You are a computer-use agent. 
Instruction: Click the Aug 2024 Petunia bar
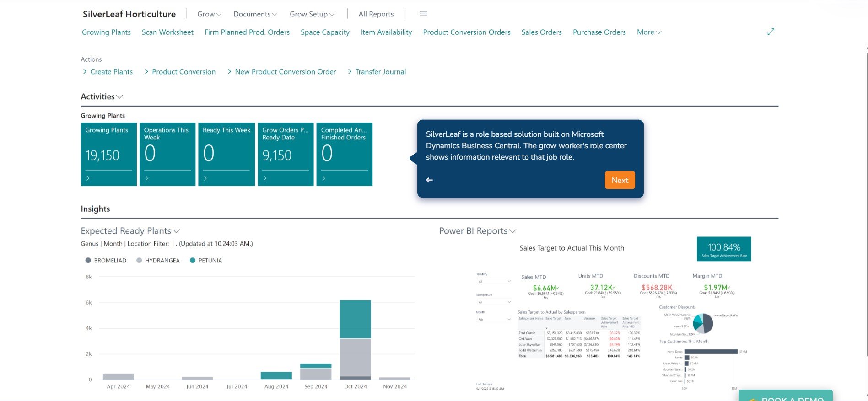276,375
